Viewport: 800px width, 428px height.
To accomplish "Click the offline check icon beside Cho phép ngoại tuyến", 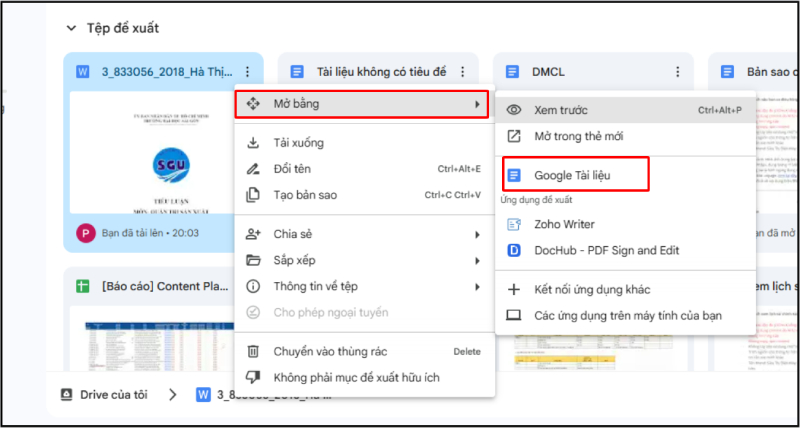I will pyautogui.click(x=253, y=313).
